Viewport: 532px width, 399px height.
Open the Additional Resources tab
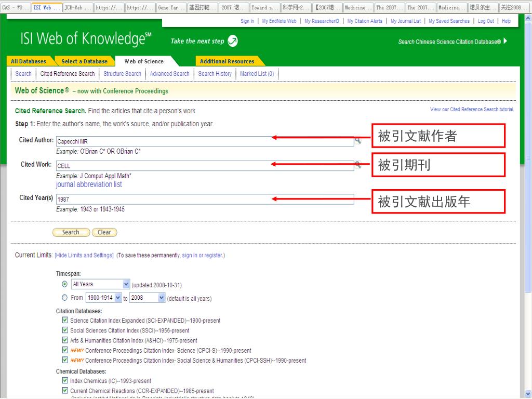tap(227, 61)
